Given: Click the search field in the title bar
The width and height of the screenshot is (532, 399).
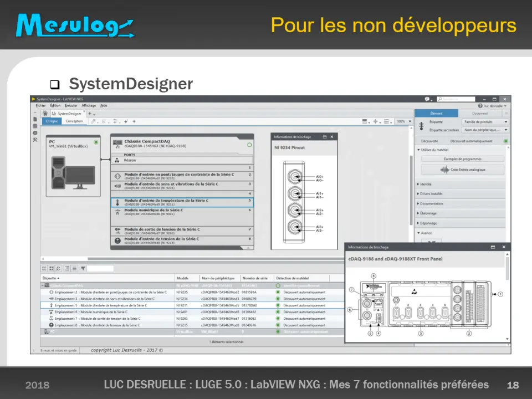Looking at the screenshot, I should (456, 99).
